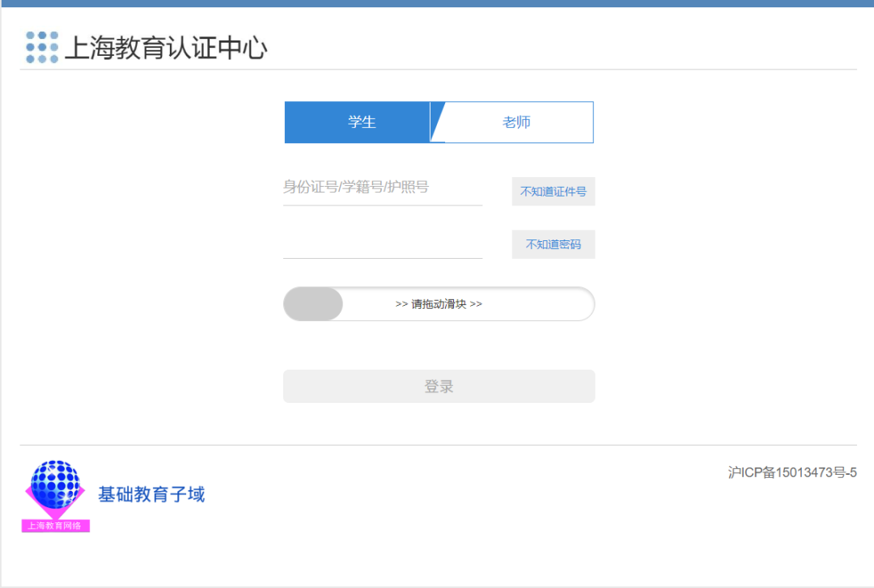
Task: Click the 基础教育子域 footer text
Action: [151, 494]
